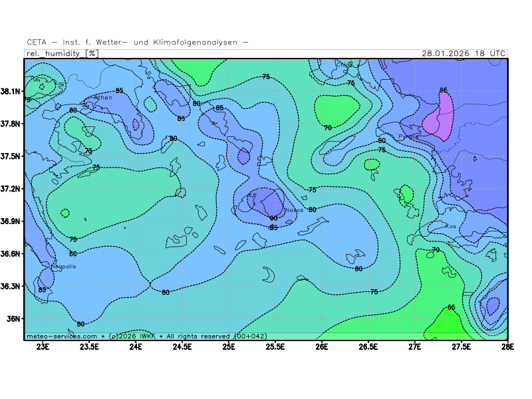Click the rel. humidity [%] field label

click(x=62, y=53)
